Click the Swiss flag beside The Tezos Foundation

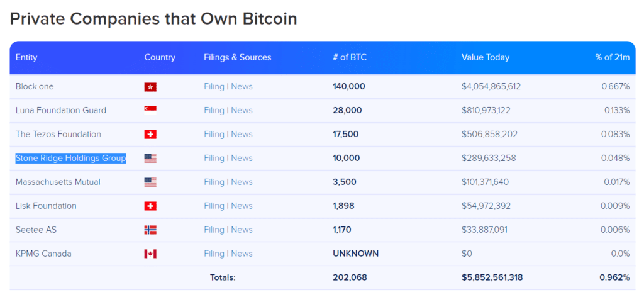pos(150,135)
